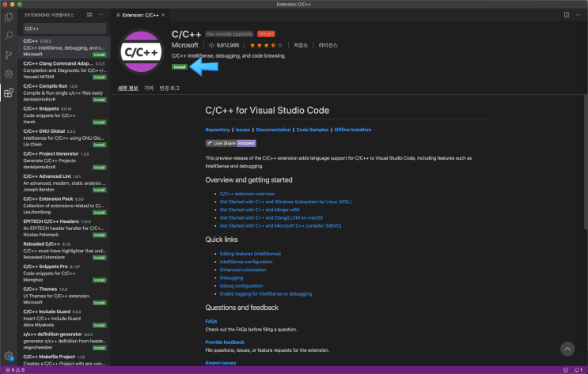Open Editing features (IntelliSense) link

(250, 254)
